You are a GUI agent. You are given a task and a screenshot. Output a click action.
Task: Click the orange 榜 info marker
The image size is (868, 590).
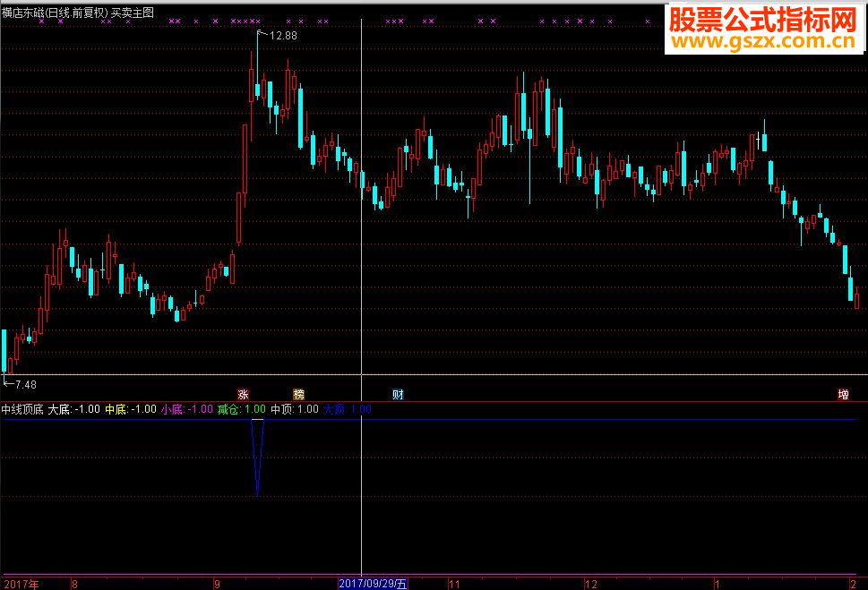298,395
